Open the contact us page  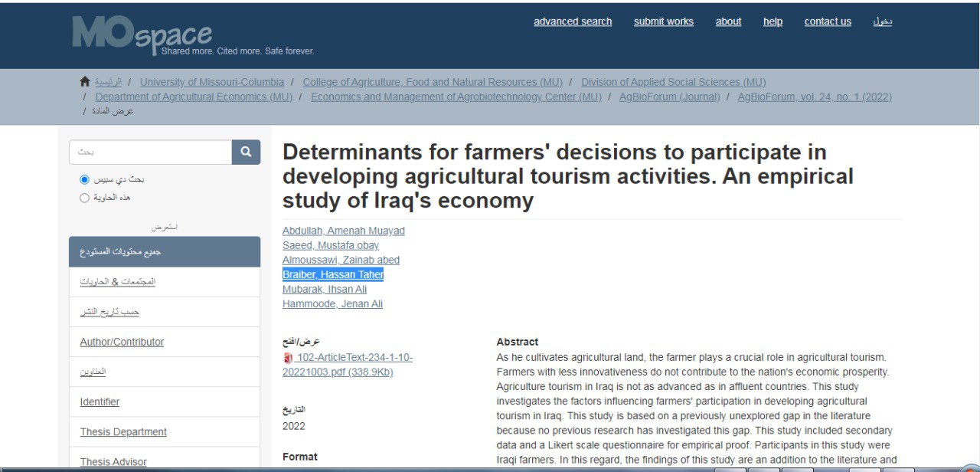click(828, 21)
